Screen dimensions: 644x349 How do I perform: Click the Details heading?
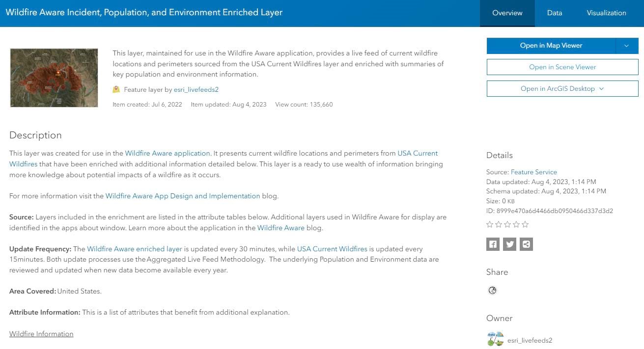click(500, 155)
